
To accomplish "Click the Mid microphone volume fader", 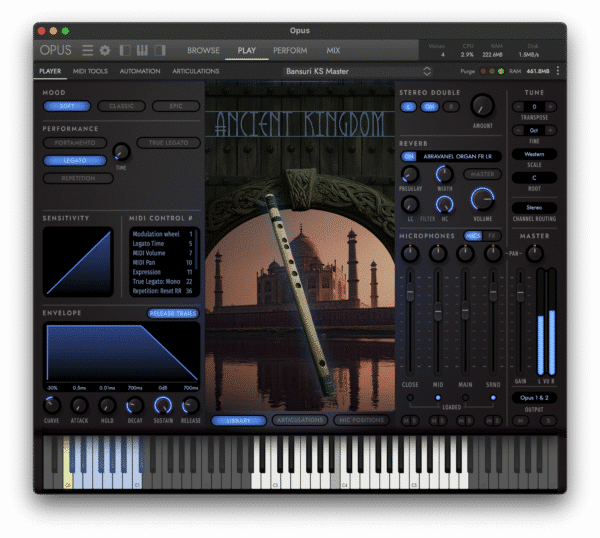I will click(438, 311).
